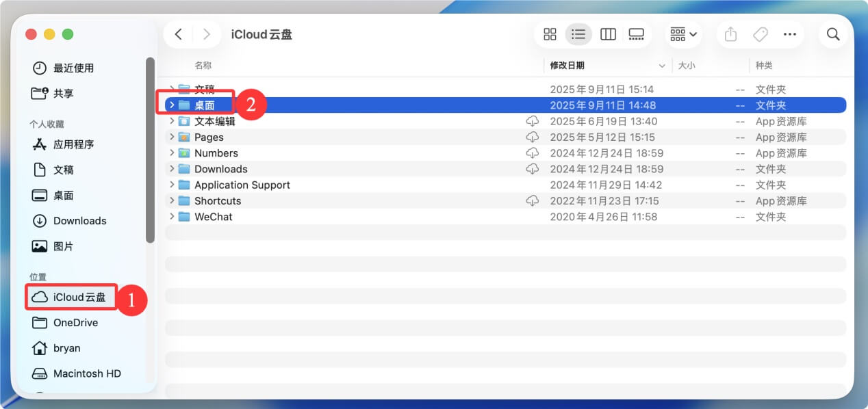Switch to gallery view mode
Screen dimensions: 868x409
coord(637,34)
